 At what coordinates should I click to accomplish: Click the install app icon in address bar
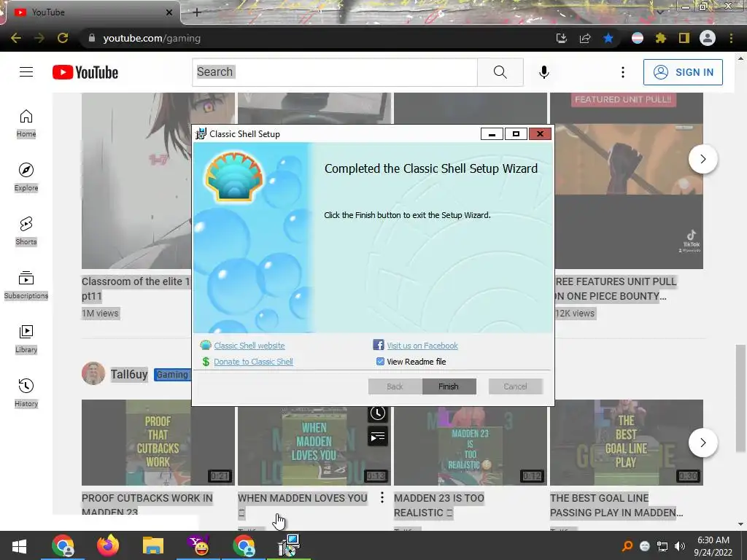(x=562, y=38)
